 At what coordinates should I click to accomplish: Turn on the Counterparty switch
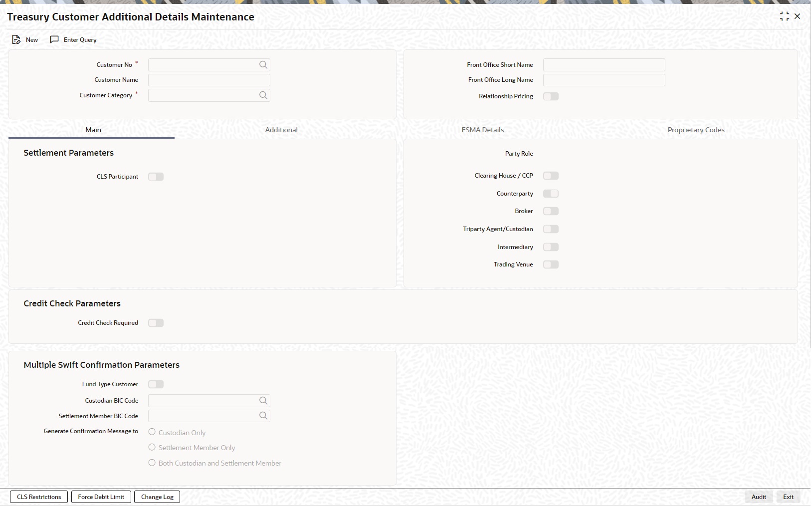tap(551, 194)
